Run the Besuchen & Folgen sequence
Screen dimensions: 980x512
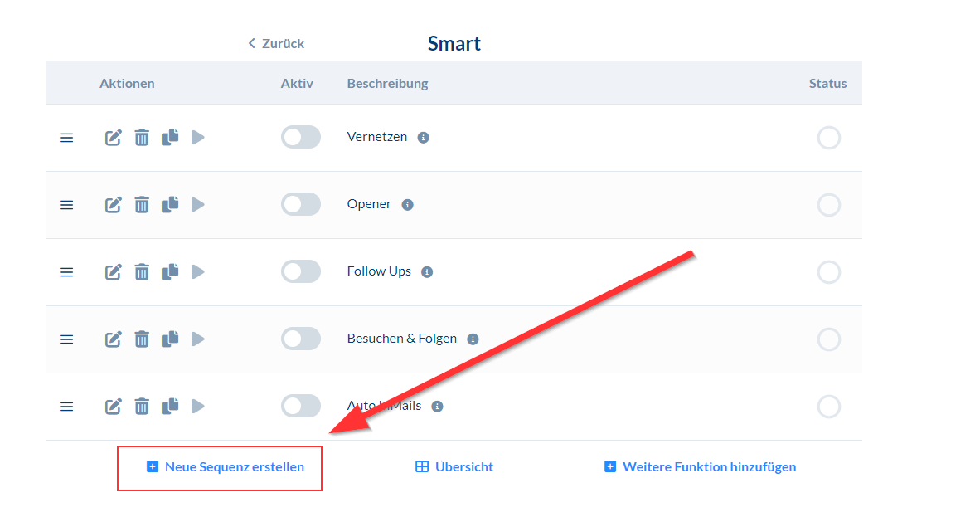tap(198, 339)
